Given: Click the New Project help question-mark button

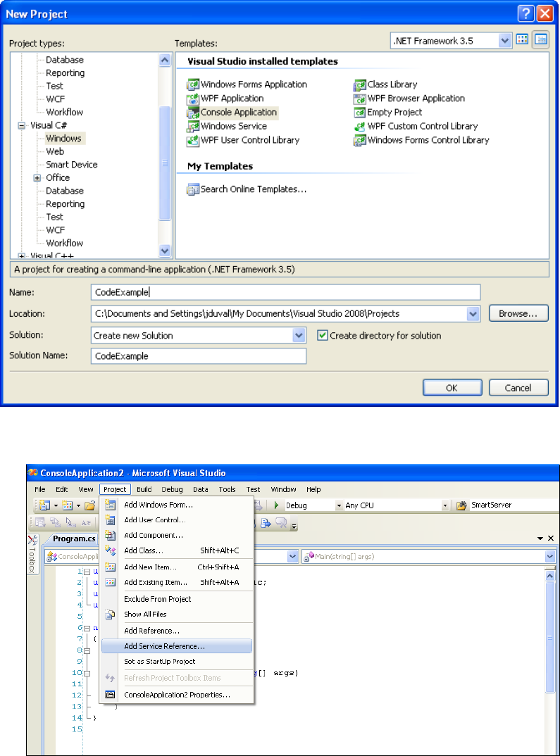Looking at the screenshot, I should 525,13.
